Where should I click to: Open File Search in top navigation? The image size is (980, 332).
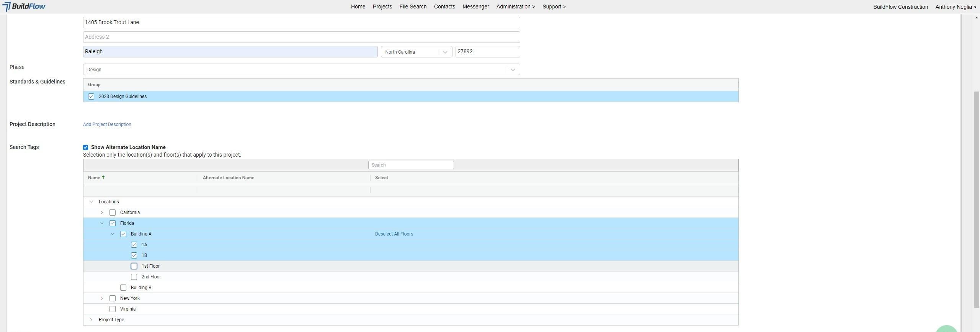tap(413, 7)
